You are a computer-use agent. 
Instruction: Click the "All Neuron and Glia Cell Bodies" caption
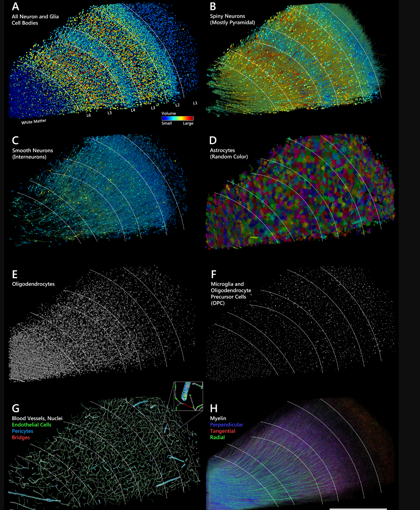pos(35,20)
